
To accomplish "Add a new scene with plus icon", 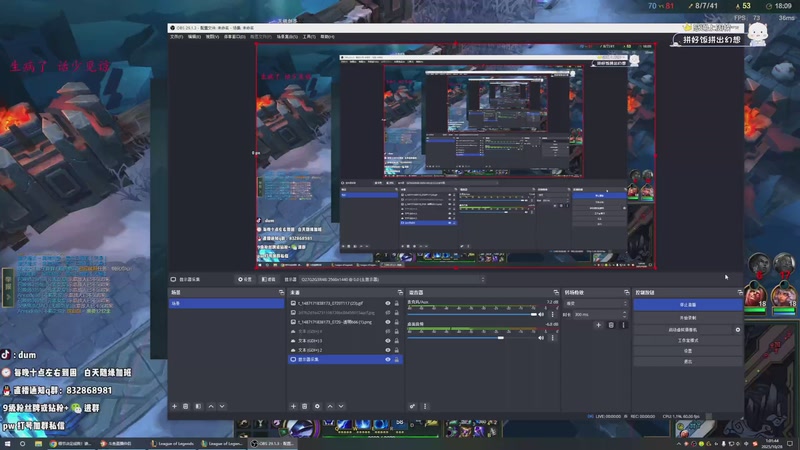I will (174, 406).
